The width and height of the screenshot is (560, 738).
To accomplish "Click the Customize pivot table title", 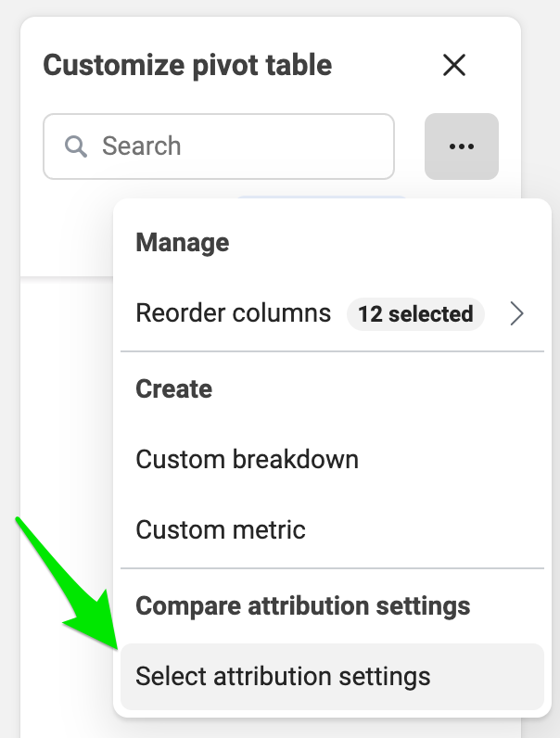I will pos(187,65).
